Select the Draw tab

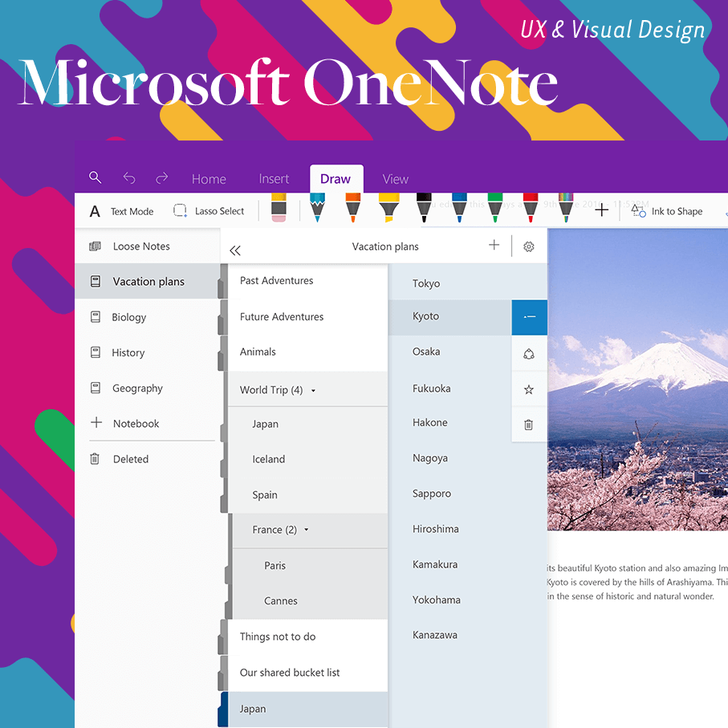336,179
